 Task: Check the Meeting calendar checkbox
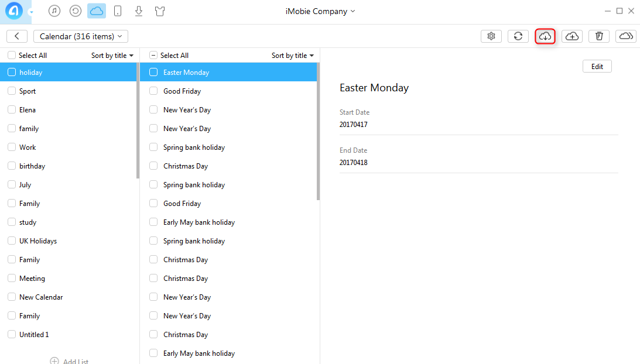(x=12, y=278)
